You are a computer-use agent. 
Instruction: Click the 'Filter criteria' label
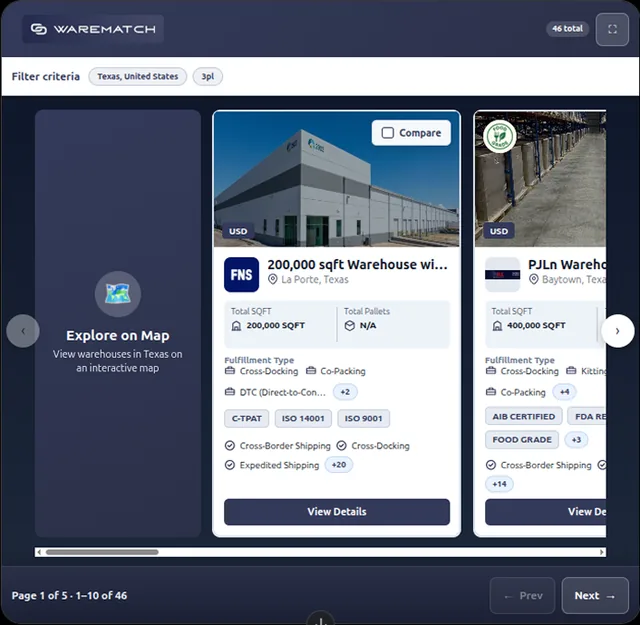[x=46, y=76]
